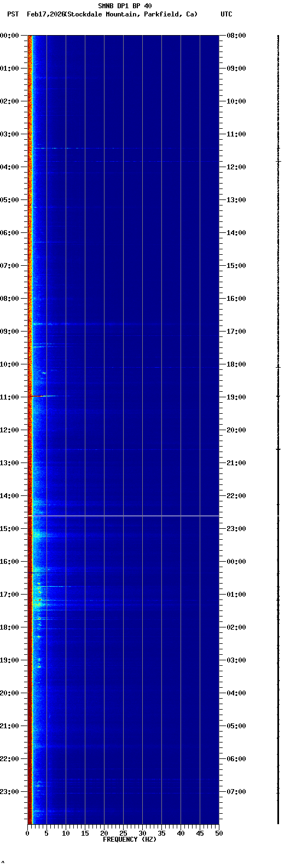Click the 01:00 label on the PST axis

10,68
